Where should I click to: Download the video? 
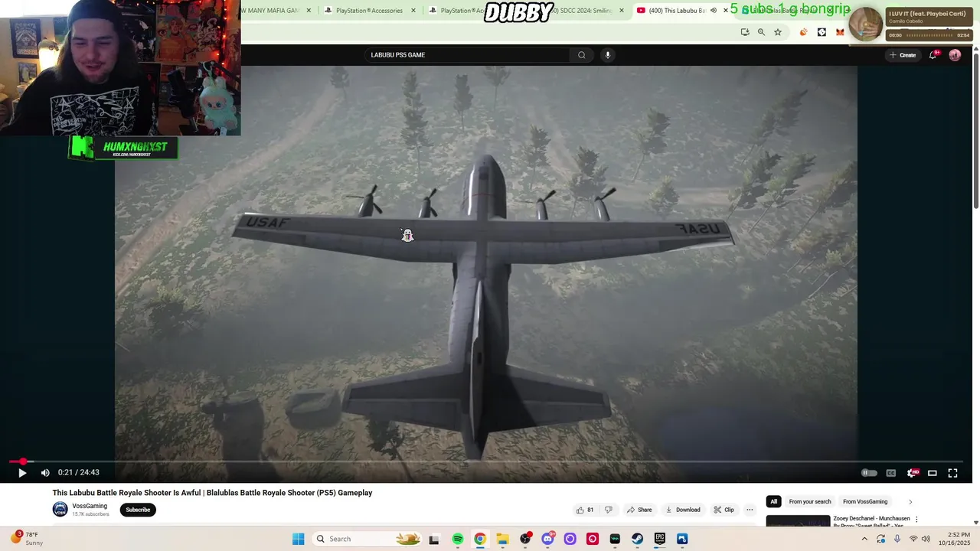(683, 510)
